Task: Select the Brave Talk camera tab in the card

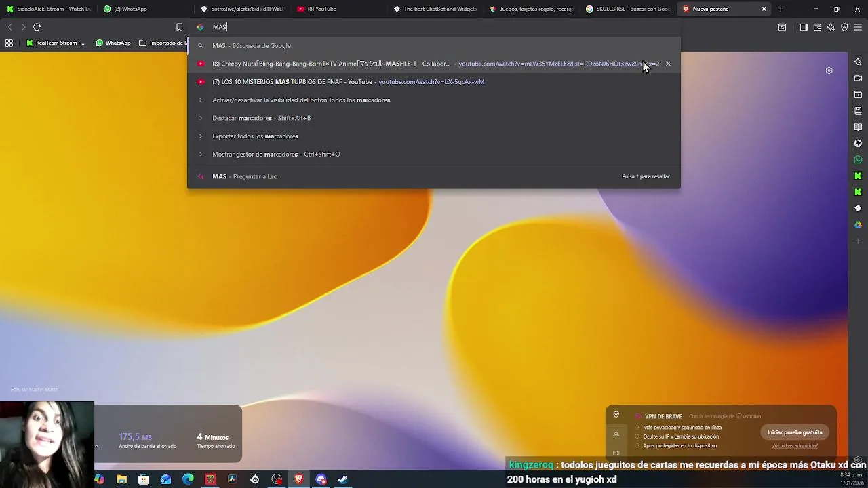Action: (616, 453)
